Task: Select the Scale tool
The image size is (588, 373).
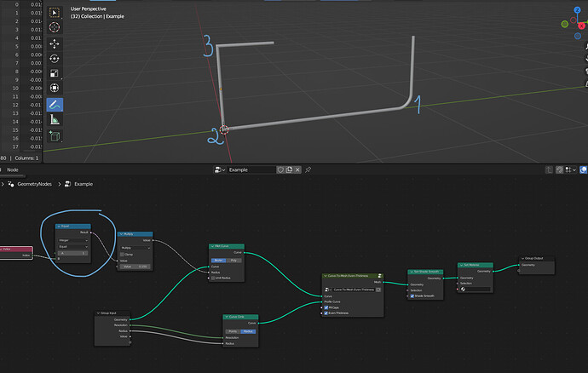Action: tap(55, 73)
